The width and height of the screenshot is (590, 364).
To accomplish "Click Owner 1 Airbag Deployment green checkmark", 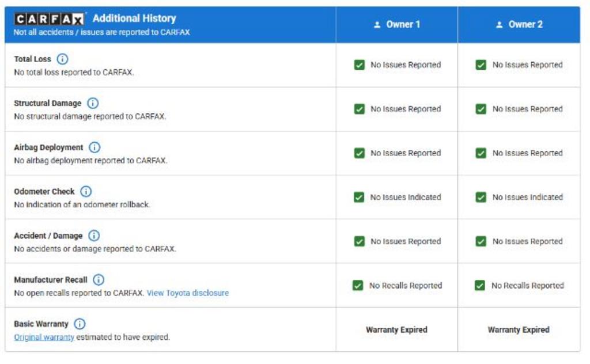I will 360,153.
